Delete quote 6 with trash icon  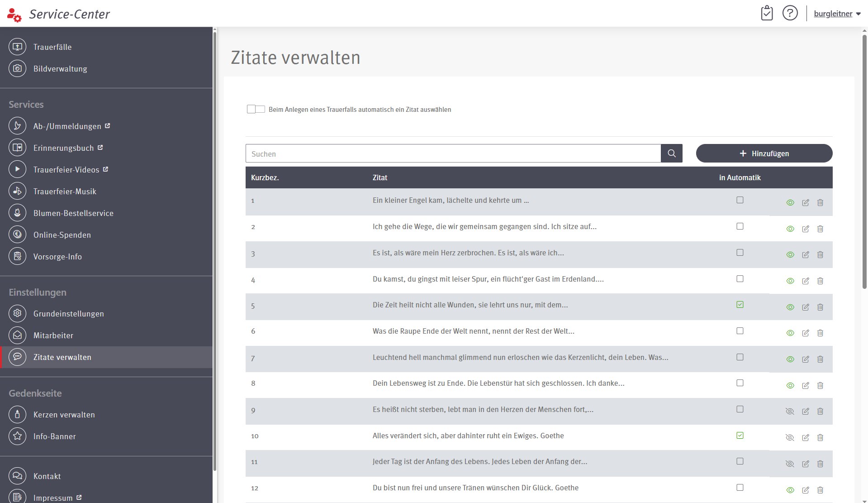[820, 333]
